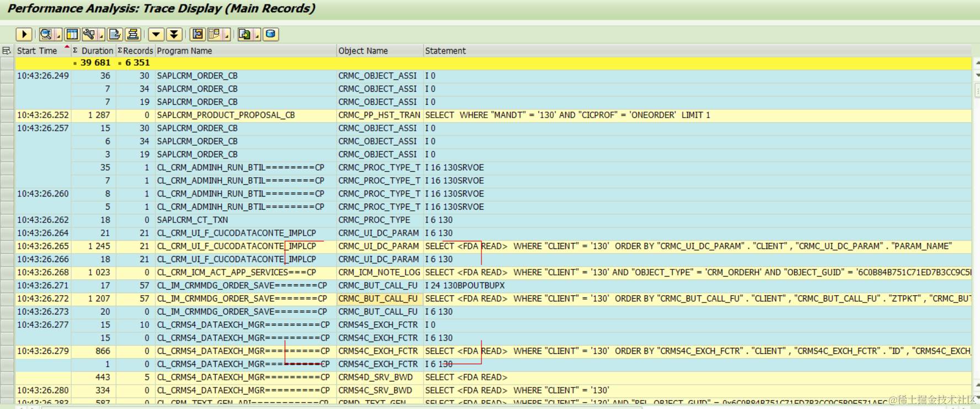
Task: Click the CRMC_PP_HST_TRAN object name cell
Action: (x=379, y=115)
